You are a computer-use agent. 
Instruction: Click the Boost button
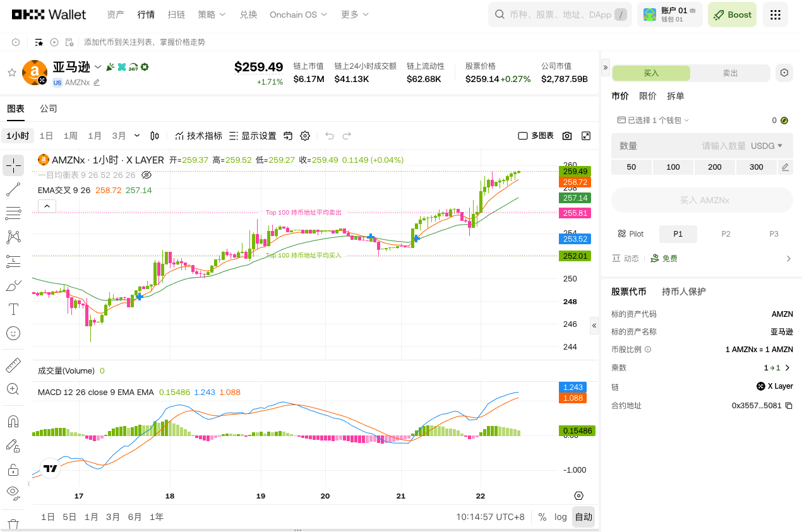(733, 15)
